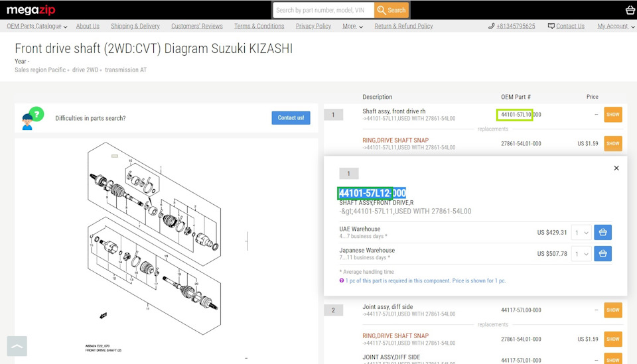
Task: Show price for Joint assy, diff side
Action: click(x=612, y=310)
